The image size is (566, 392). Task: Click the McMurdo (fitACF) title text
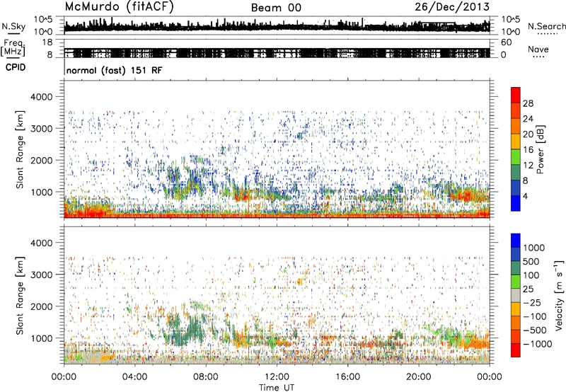point(119,7)
